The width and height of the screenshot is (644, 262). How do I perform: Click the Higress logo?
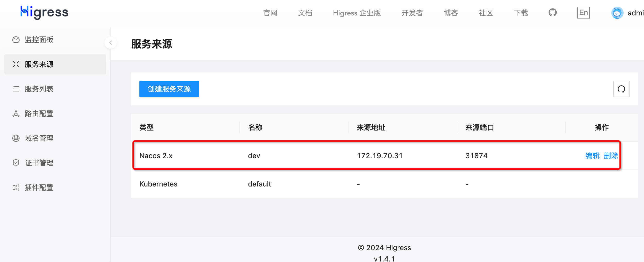pyautogui.click(x=44, y=12)
